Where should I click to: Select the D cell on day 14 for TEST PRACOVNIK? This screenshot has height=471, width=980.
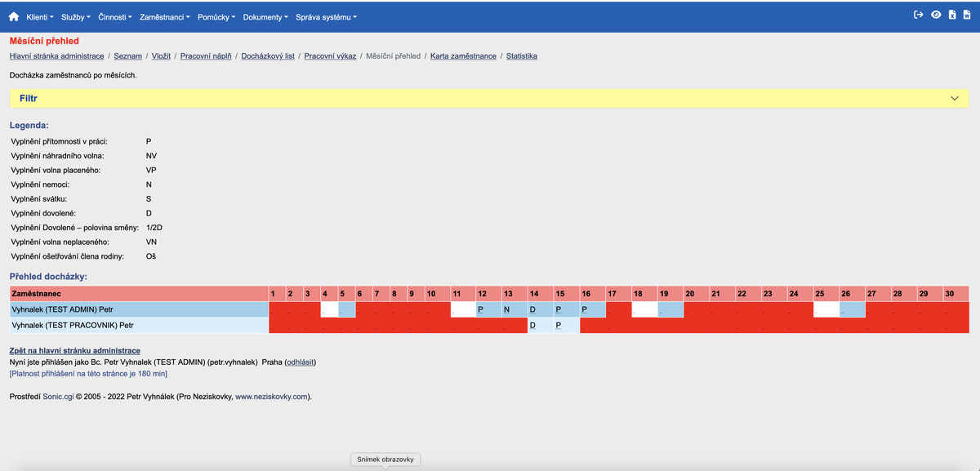point(533,324)
